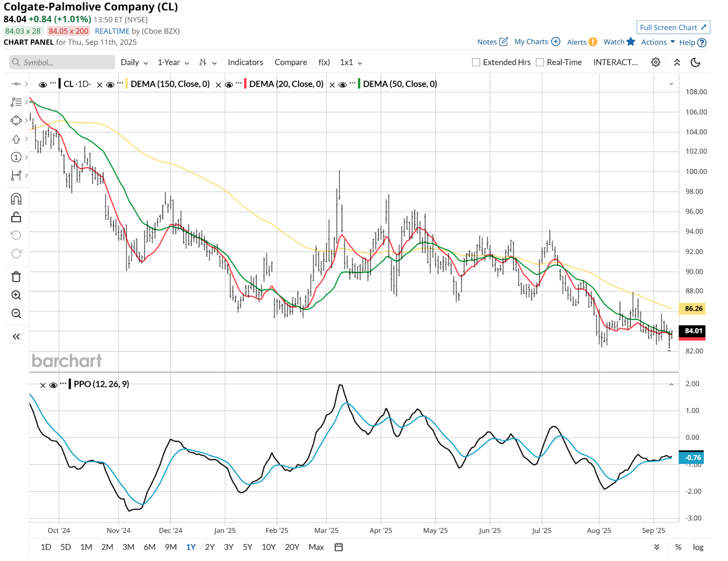Open the 1x1 grid layout dropdown
Viewport: 728px width, 561px height.
(351, 62)
